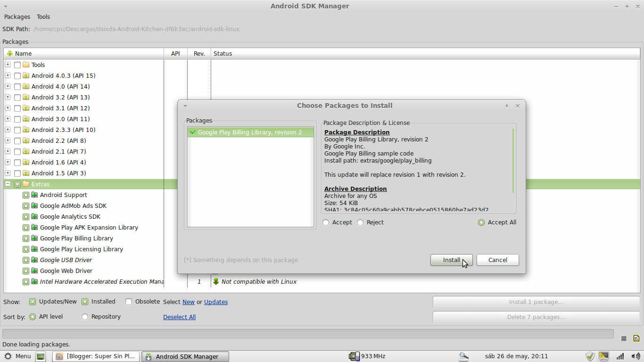Switch to Blogger browser window in taskbar
The width and height of the screenshot is (644, 362).
(96, 356)
